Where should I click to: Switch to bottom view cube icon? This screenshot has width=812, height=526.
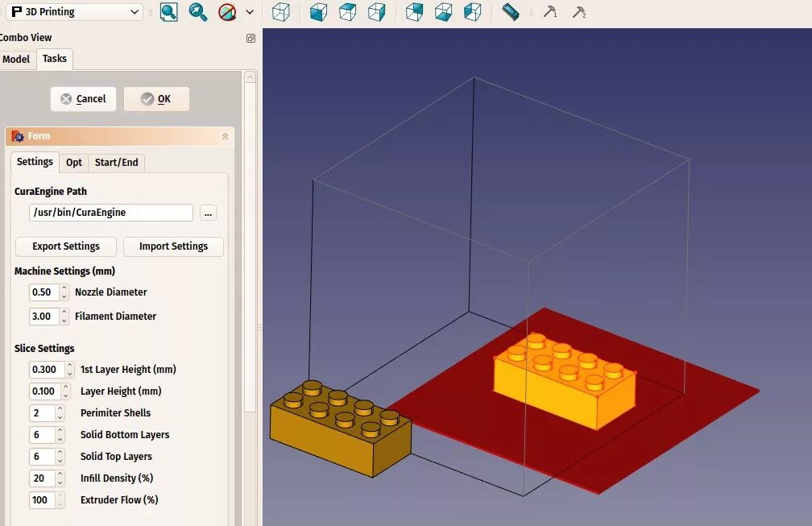pos(443,12)
